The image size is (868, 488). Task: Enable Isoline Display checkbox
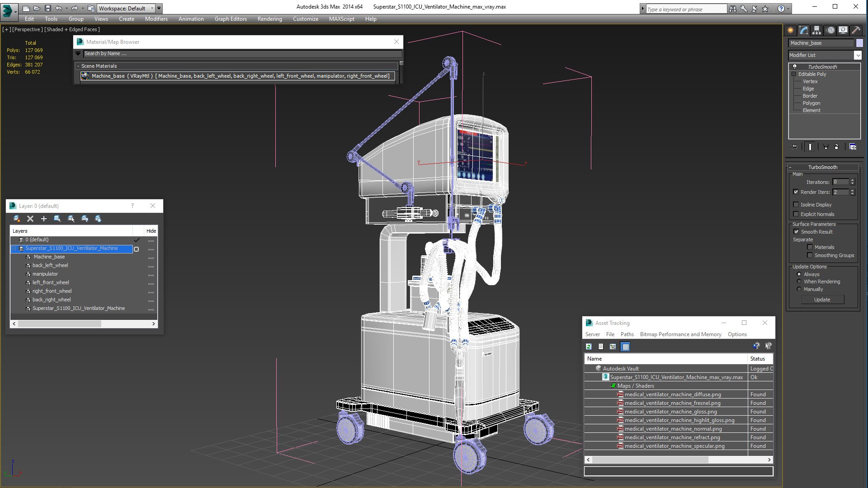[796, 205]
